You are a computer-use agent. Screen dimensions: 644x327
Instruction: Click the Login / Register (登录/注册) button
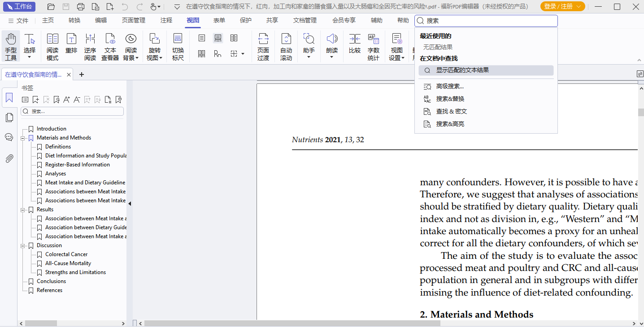point(562,6)
